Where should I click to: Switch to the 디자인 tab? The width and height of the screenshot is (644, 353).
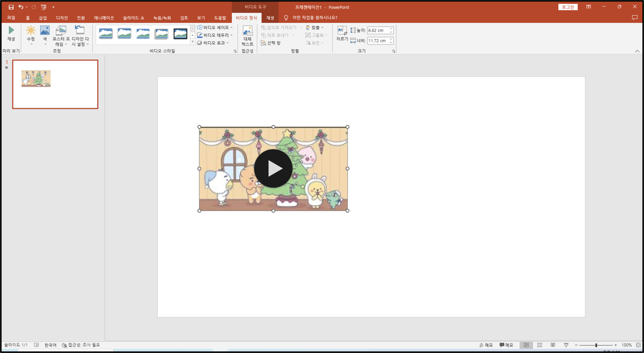click(x=62, y=18)
